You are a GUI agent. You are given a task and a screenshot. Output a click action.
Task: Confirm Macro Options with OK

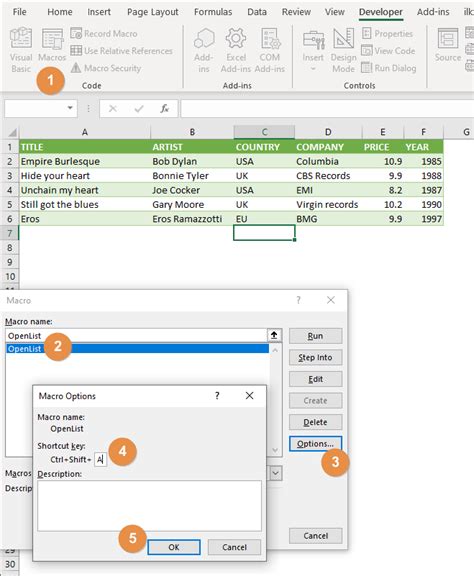[x=174, y=547]
